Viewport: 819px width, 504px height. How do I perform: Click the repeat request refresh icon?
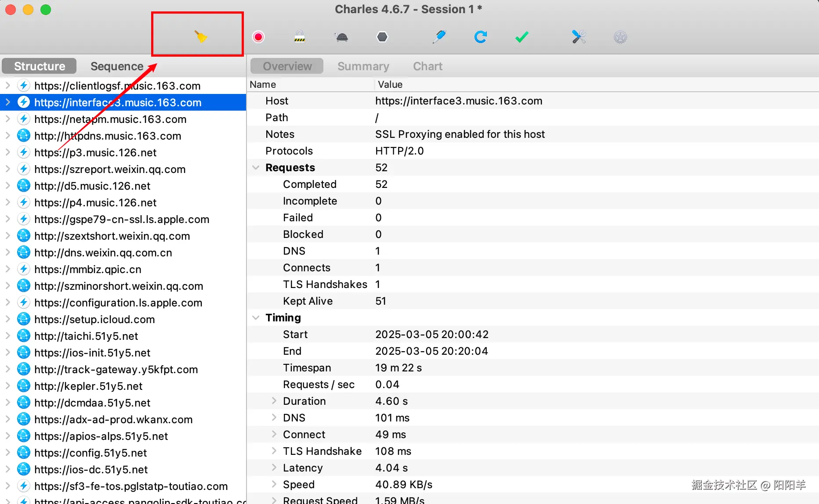coord(480,37)
